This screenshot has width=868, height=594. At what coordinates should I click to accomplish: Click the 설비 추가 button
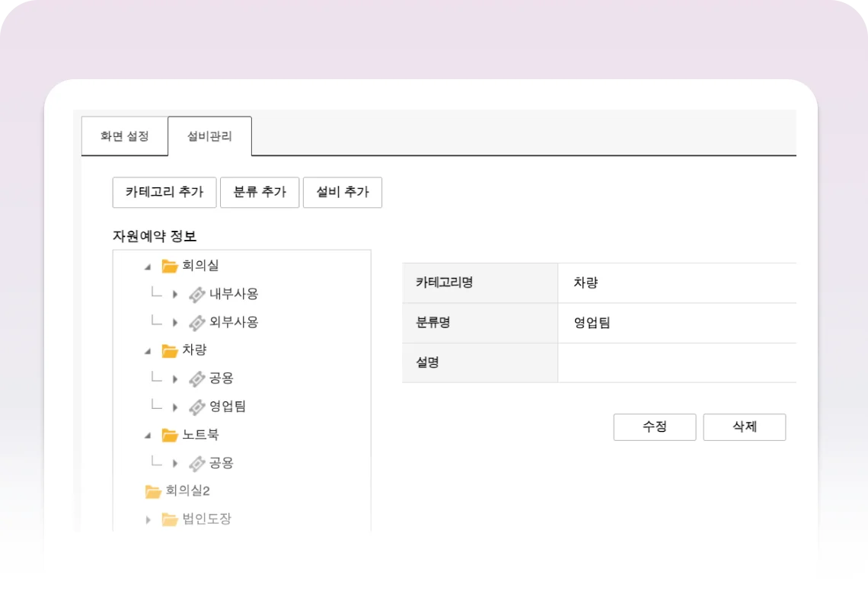tap(342, 192)
